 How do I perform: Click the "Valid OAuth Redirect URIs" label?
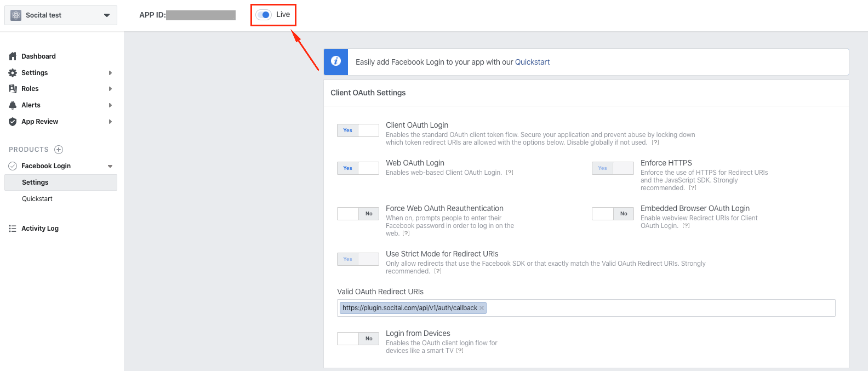point(380,292)
